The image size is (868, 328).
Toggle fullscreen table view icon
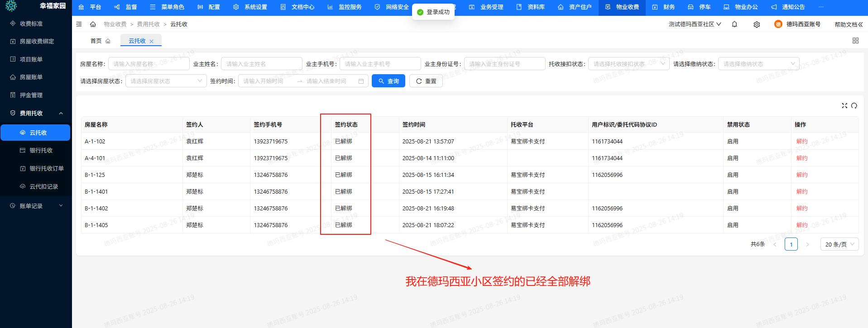click(844, 105)
